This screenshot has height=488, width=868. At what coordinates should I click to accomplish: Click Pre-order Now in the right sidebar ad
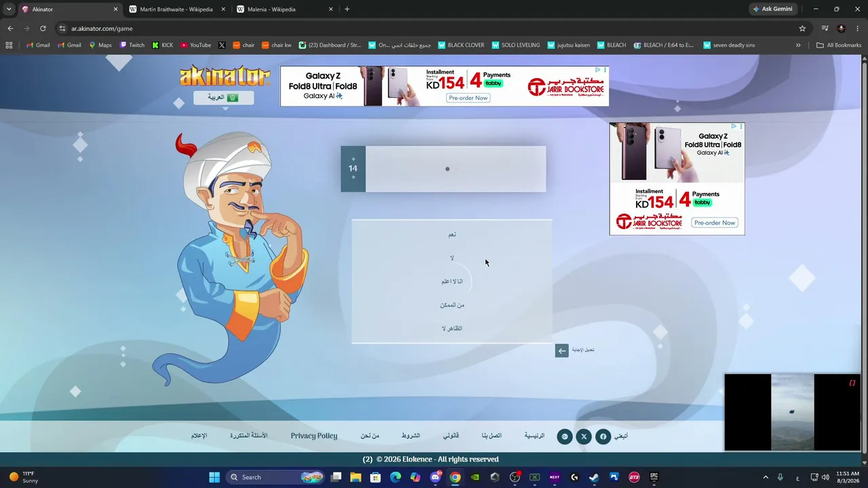tap(715, 223)
